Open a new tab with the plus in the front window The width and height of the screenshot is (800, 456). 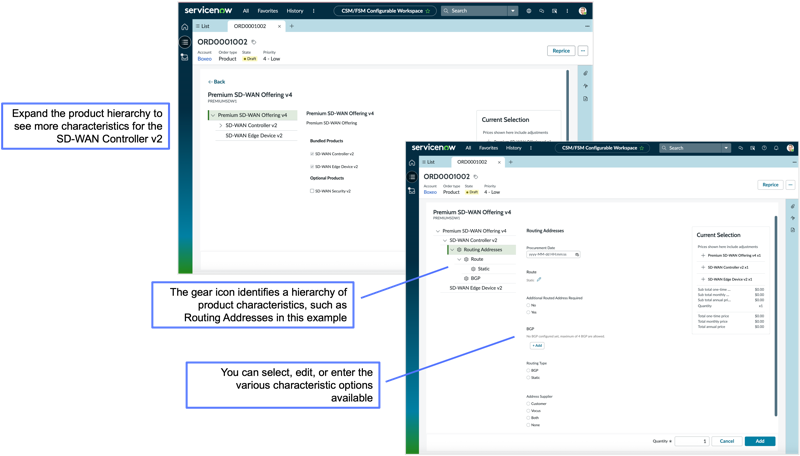511,162
